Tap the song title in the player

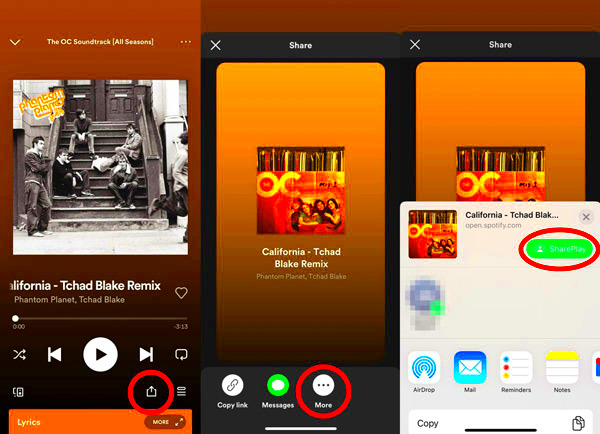[85, 286]
